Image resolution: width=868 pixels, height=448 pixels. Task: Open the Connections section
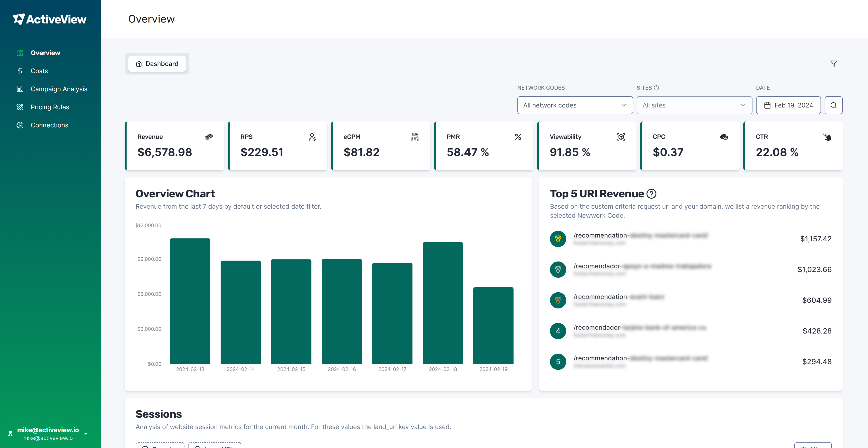[x=49, y=125]
